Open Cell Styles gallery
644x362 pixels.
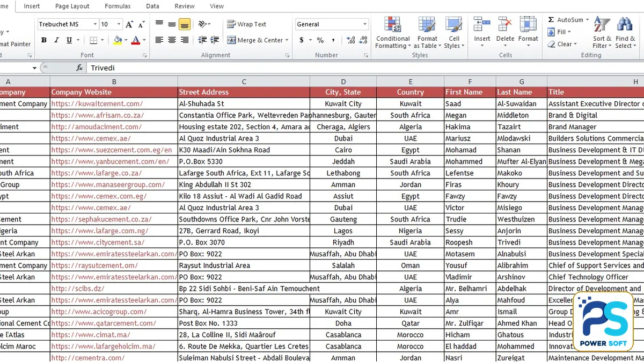coord(454,33)
